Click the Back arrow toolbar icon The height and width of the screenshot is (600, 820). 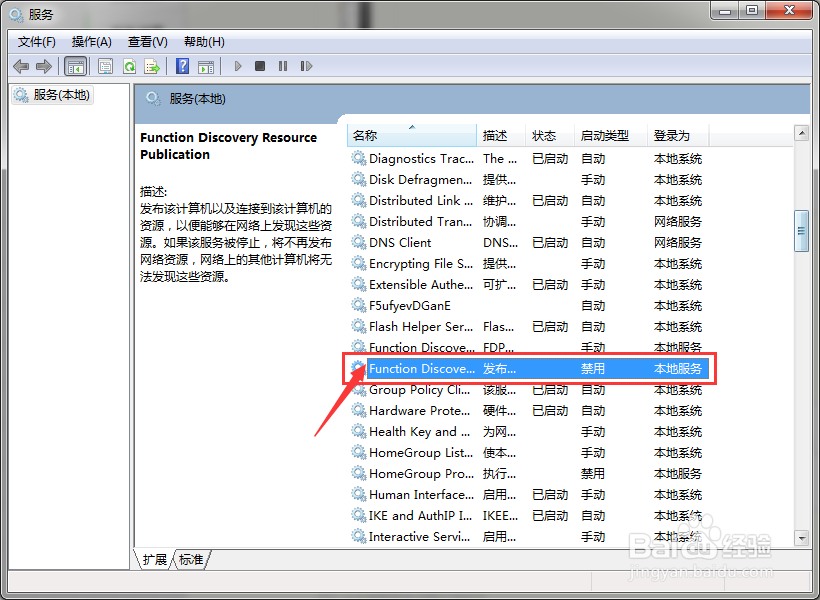pos(21,66)
